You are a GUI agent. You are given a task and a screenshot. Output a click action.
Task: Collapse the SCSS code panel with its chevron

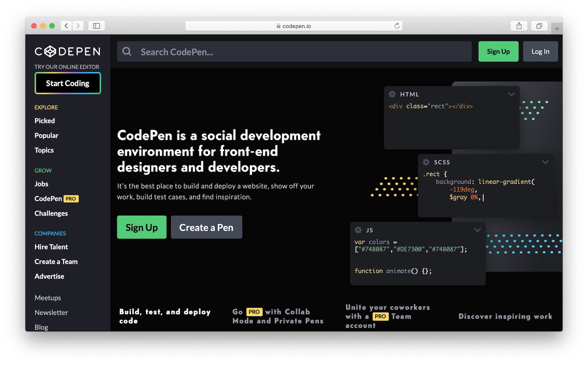pyautogui.click(x=545, y=162)
